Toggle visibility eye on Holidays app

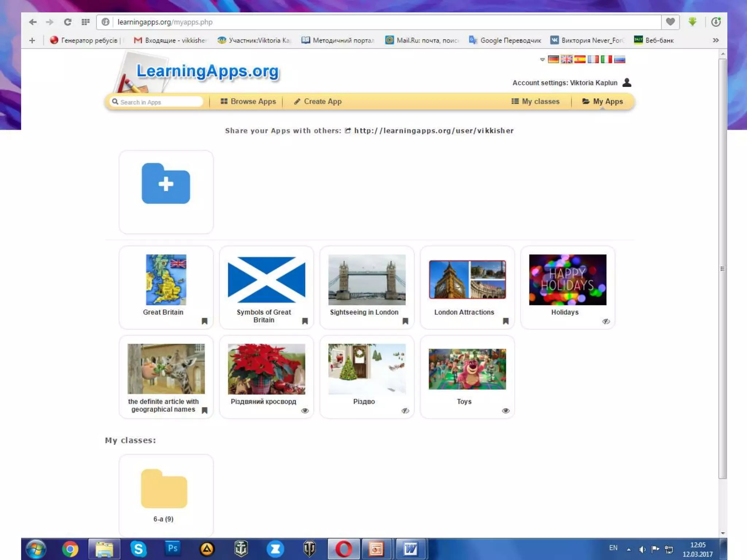[x=606, y=321]
